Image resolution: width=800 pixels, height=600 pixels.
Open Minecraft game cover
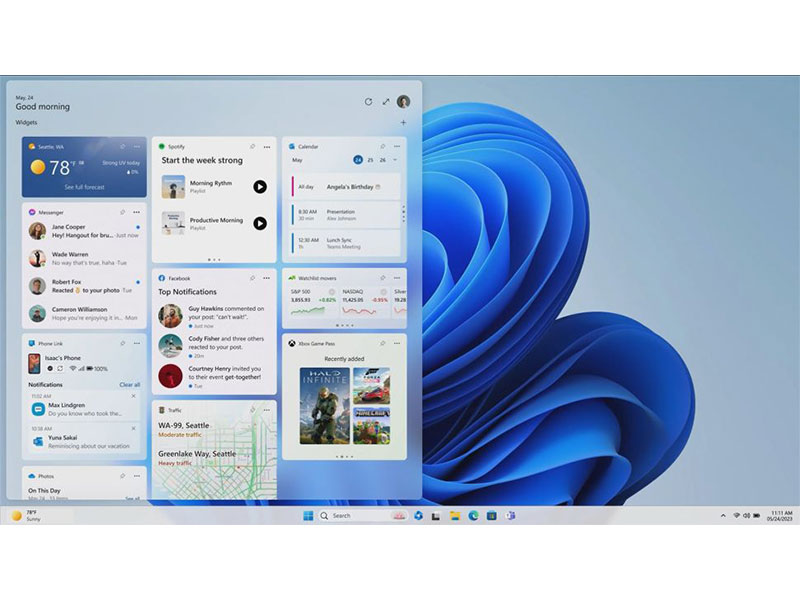(371, 426)
